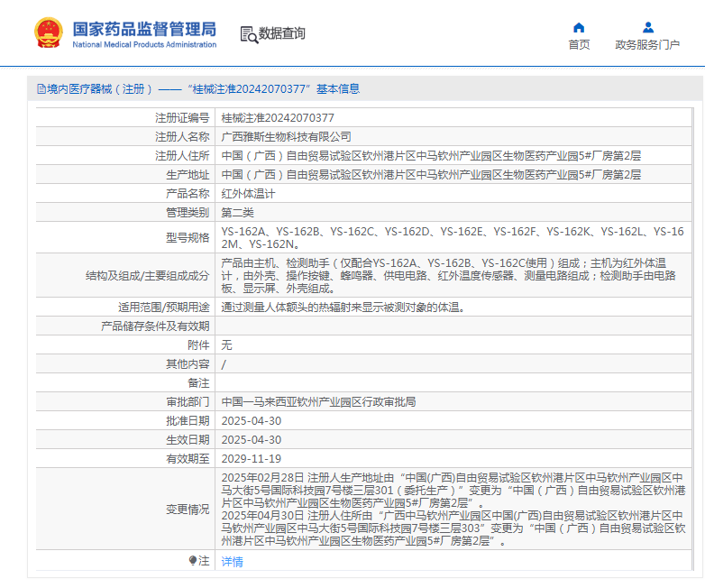The width and height of the screenshot is (705, 588).
Task: Click the 附件 label
Action: pos(198,345)
